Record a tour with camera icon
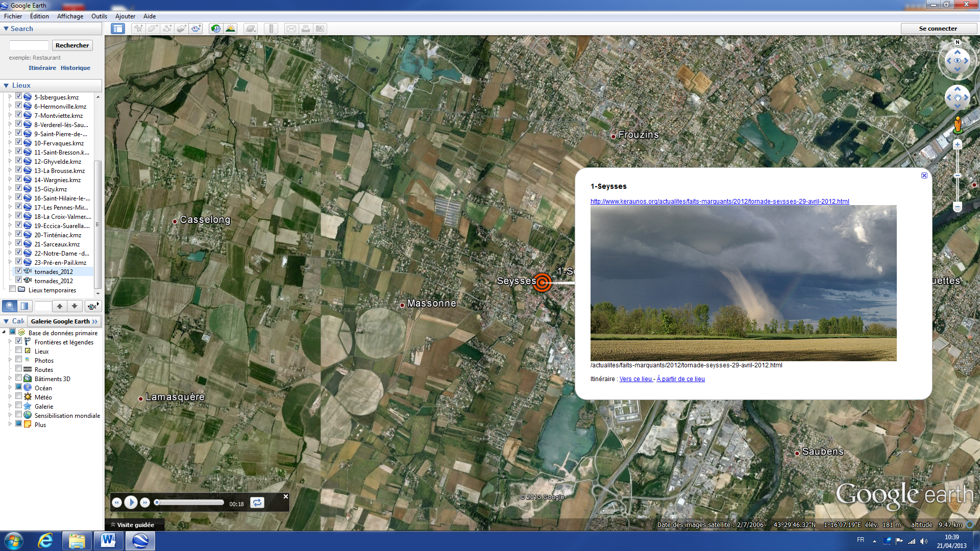 [x=196, y=29]
